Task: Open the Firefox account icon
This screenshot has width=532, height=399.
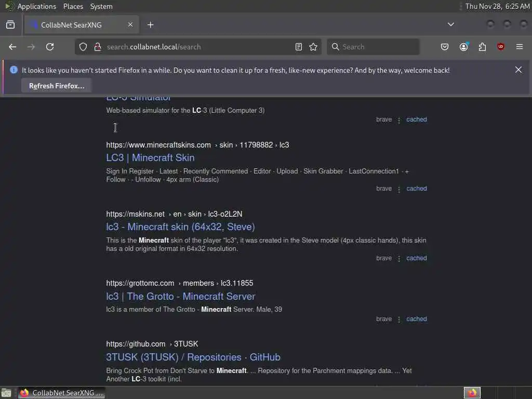Action: (x=464, y=47)
